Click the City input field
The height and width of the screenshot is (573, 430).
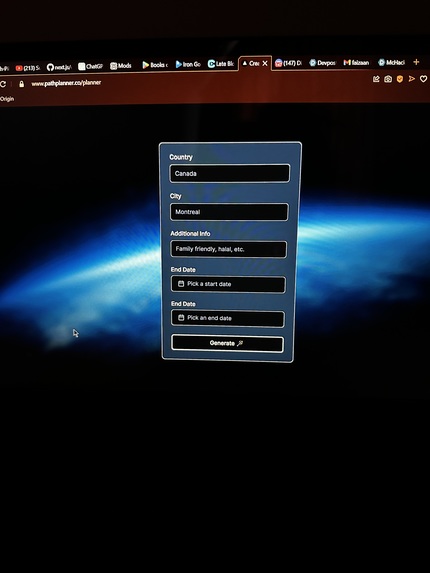(x=229, y=212)
